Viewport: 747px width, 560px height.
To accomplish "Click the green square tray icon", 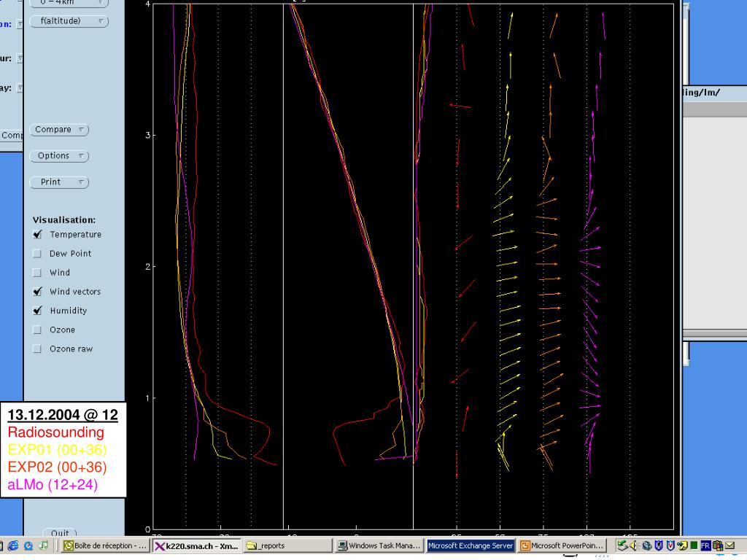I will [x=694, y=545].
